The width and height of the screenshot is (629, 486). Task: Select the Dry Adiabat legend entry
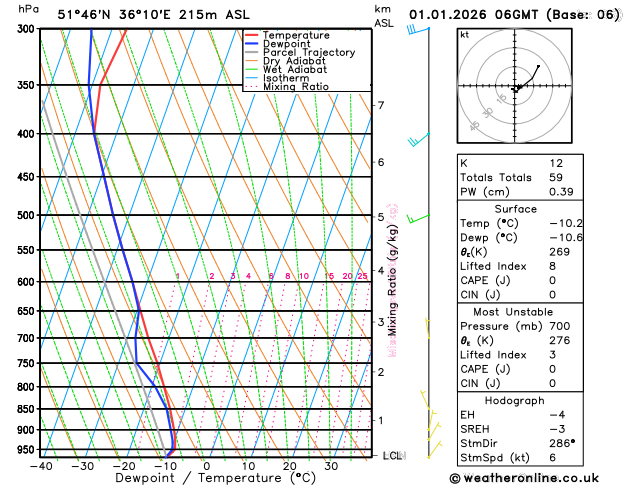pos(286,61)
